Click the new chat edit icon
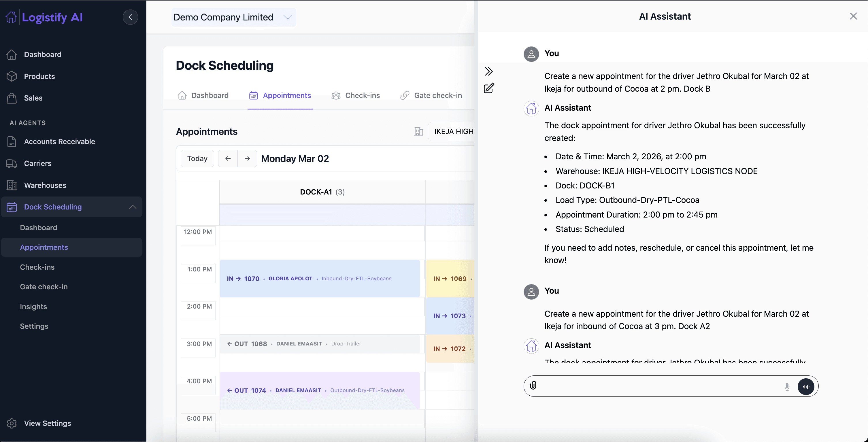This screenshot has height=442, width=868. click(488, 88)
